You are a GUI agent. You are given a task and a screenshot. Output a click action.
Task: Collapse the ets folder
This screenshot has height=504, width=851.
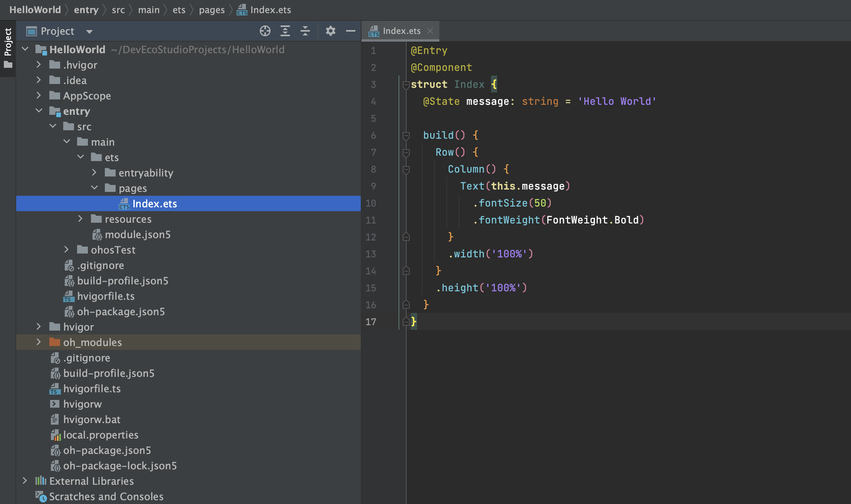[x=81, y=157]
